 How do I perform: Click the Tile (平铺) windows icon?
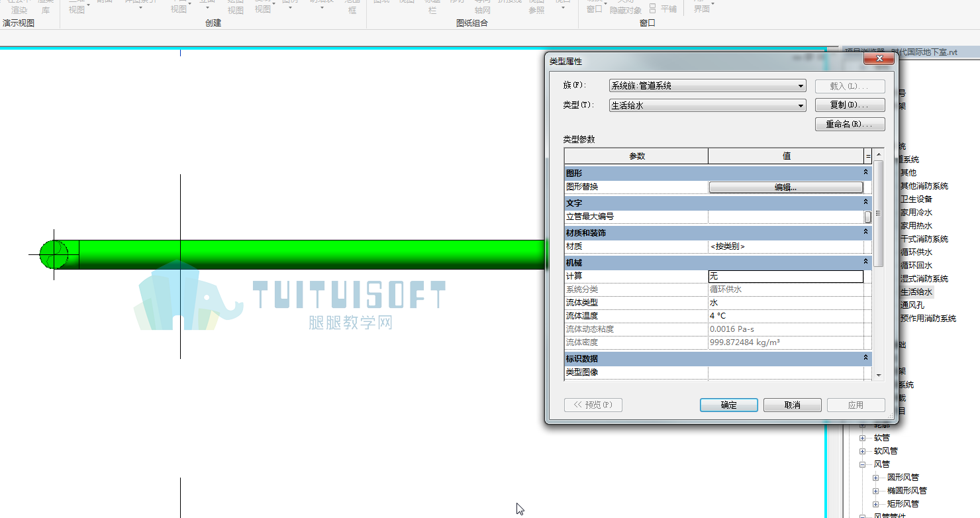point(662,9)
